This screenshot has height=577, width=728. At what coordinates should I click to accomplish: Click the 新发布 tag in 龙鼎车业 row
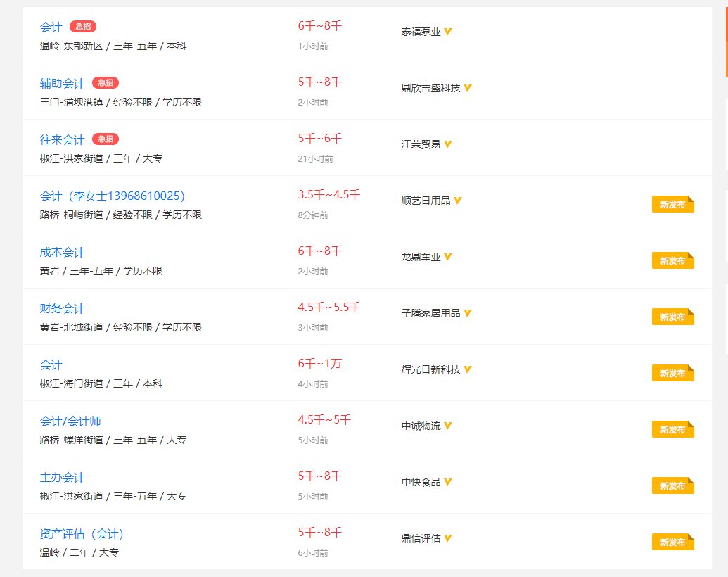[x=672, y=260]
